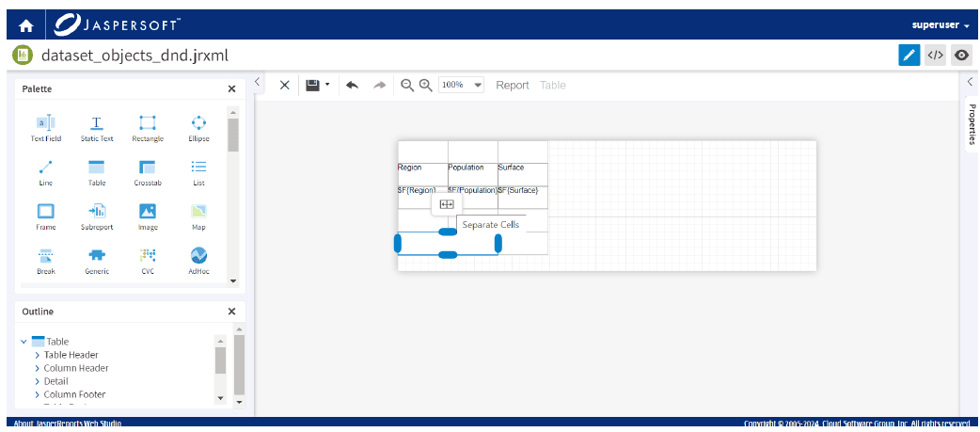
Task: Switch to source code view button
Action: click(x=935, y=55)
